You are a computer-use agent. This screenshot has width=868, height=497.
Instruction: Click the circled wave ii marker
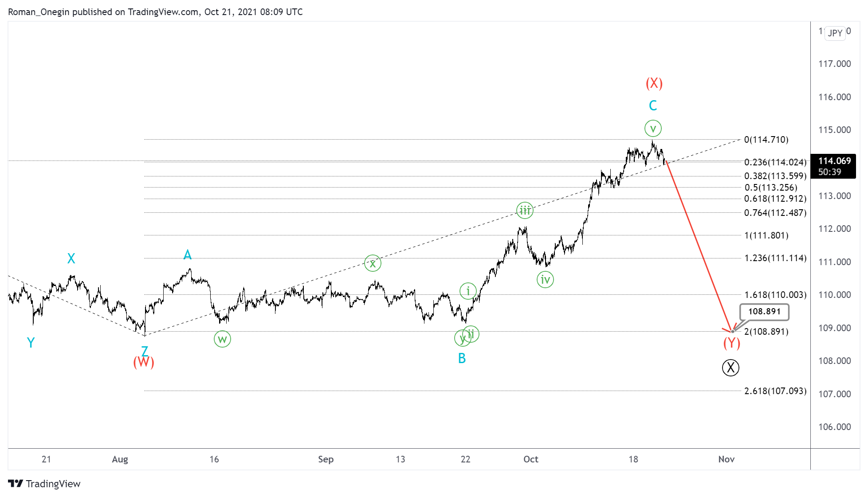(471, 334)
